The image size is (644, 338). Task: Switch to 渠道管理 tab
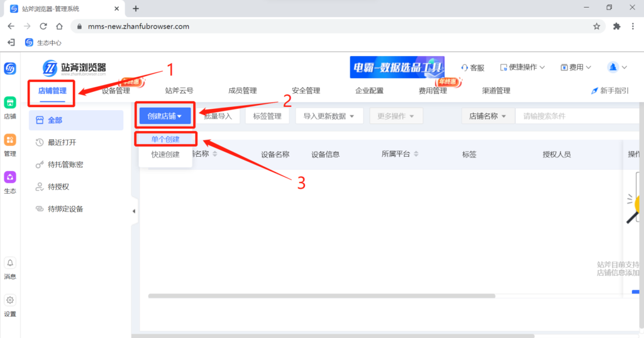coord(496,91)
